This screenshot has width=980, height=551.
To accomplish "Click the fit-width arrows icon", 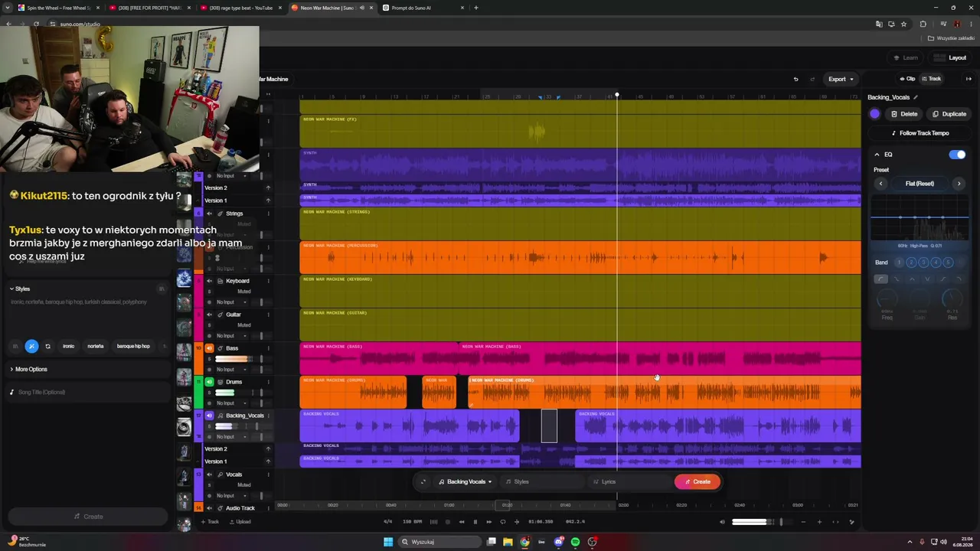I will (x=835, y=522).
